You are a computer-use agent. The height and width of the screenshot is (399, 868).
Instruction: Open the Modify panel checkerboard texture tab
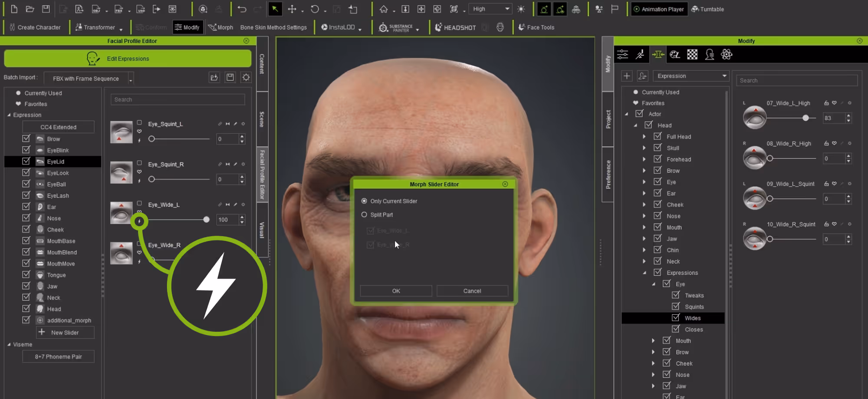point(692,54)
